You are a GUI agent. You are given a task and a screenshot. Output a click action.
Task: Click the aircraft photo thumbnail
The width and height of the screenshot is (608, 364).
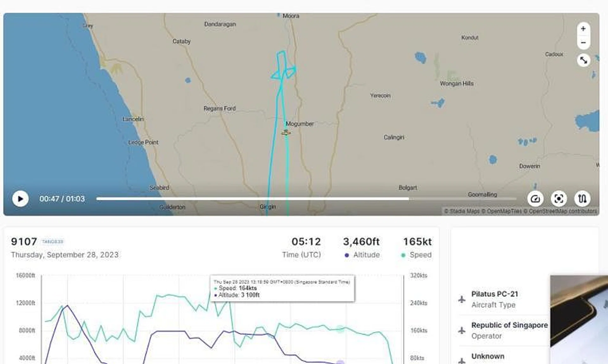click(579, 320)
